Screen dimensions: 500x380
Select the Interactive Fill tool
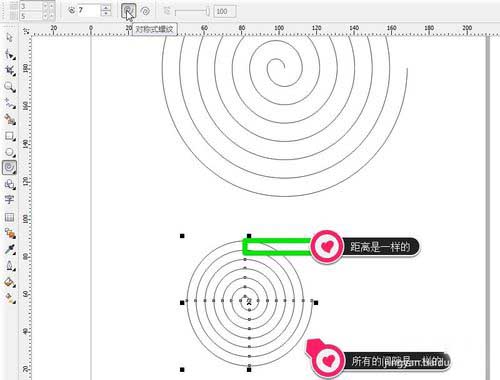coord(9,298)
